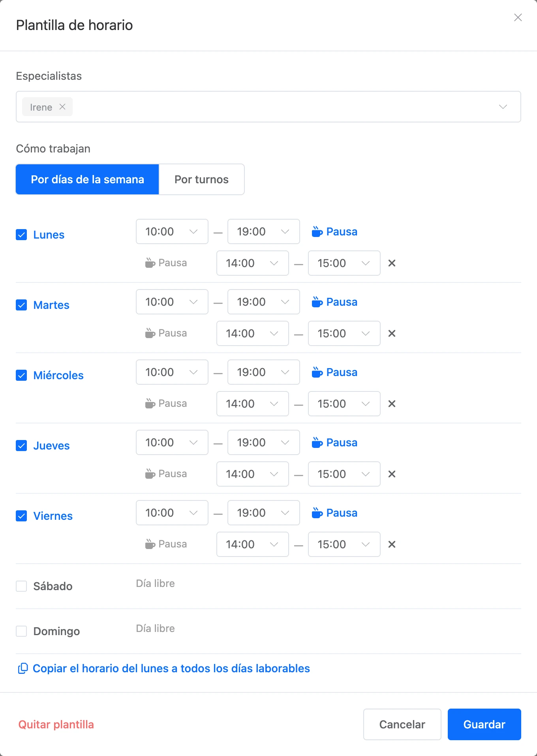Viewport: 537px width, 756px height.
Task: Open Viernes end time 19:00 dropdown
Action: tap(264, 513)
